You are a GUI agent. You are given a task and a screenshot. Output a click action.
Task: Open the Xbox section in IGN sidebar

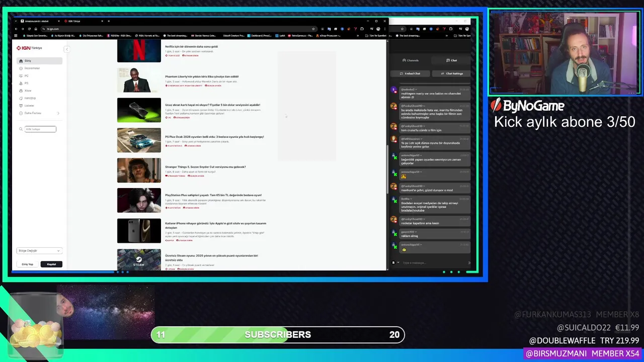[28, 91]
